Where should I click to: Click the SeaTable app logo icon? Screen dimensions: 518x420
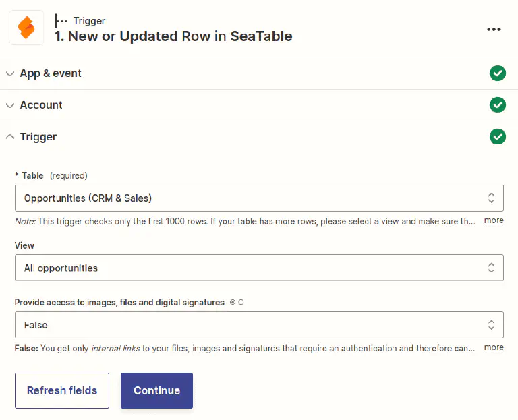click(x=26, y=28)
